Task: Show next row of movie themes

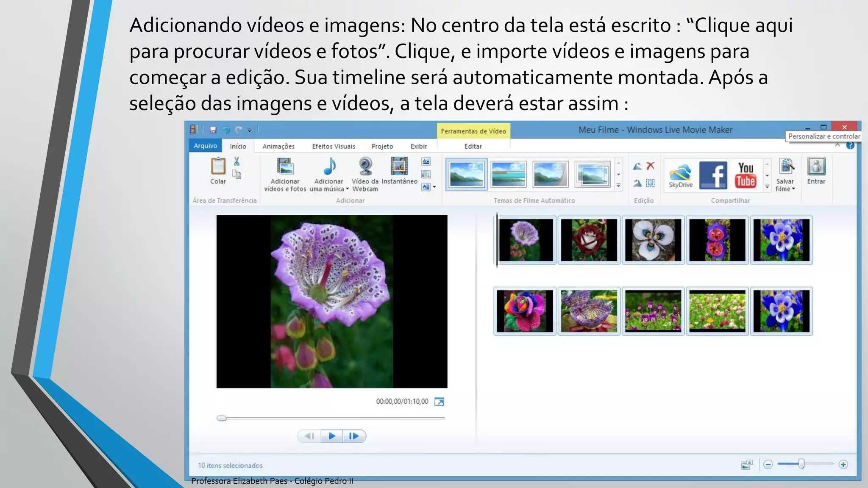Action: pos(619,175)
